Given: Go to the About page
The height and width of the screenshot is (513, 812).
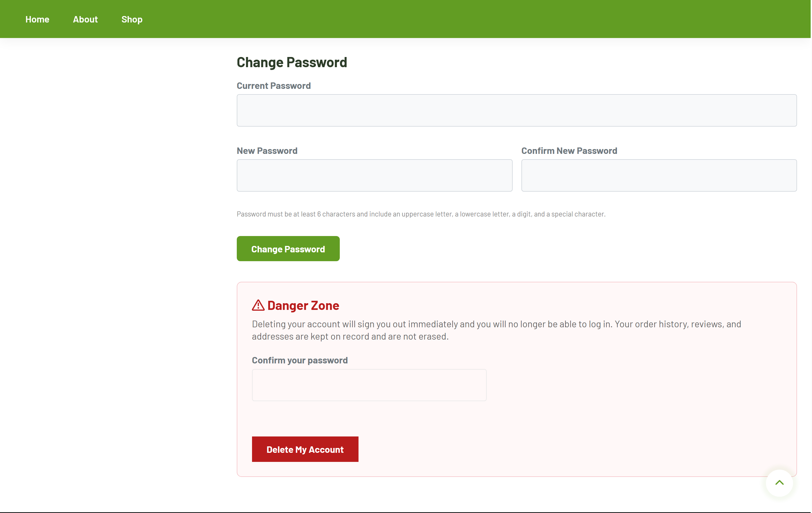Looking at the screenshot, I should [x=85, y=19].
